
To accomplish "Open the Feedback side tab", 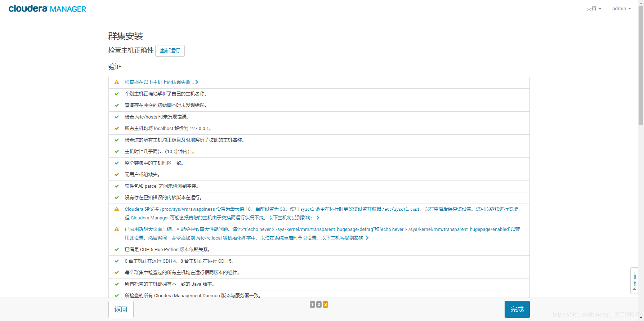I will point(634,281).
